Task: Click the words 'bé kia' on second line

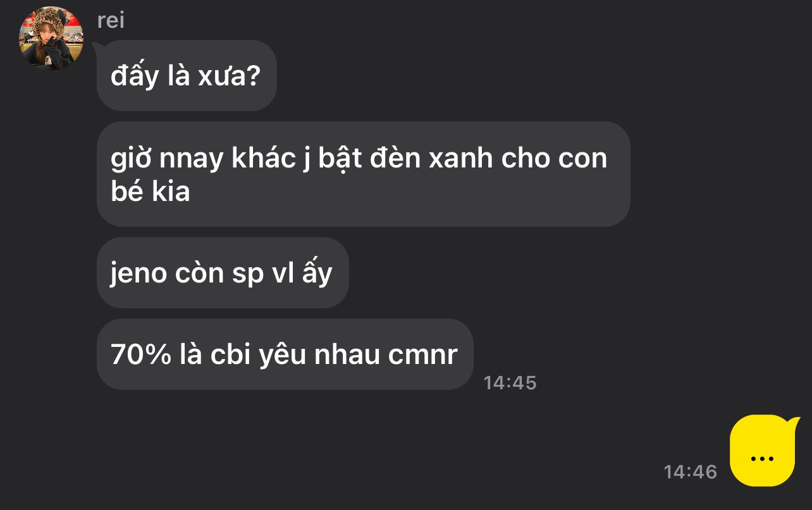Action: click(151, 191)
